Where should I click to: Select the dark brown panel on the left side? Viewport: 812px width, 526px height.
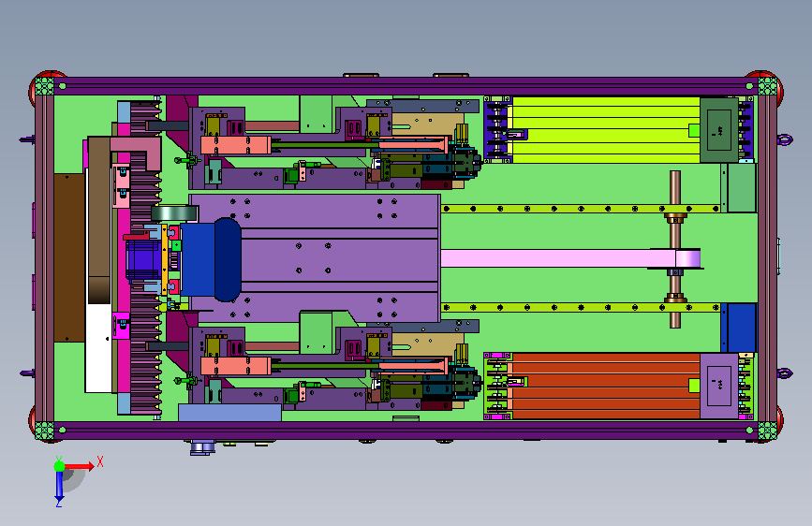(69, 257)
